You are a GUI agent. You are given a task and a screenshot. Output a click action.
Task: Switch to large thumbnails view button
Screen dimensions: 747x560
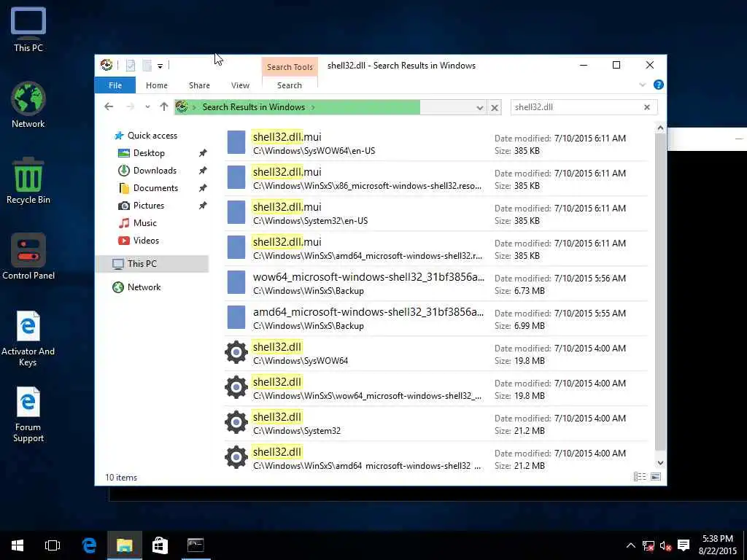coord(656,477)
